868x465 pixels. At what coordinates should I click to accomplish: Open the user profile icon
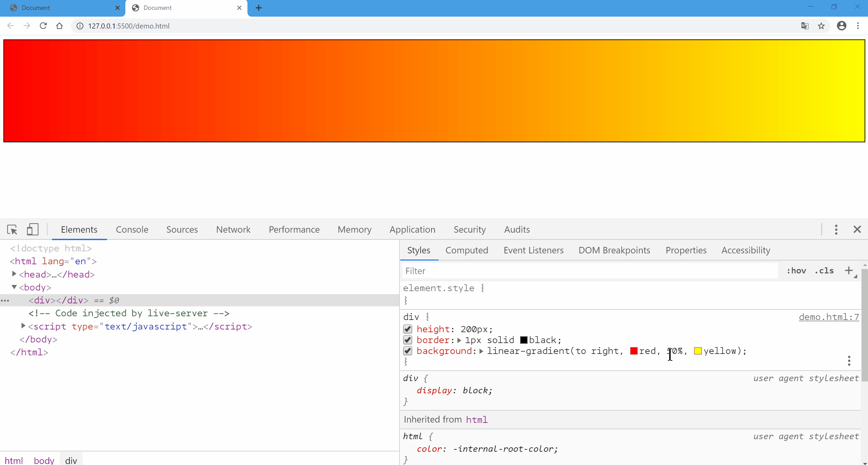point(842,26)
